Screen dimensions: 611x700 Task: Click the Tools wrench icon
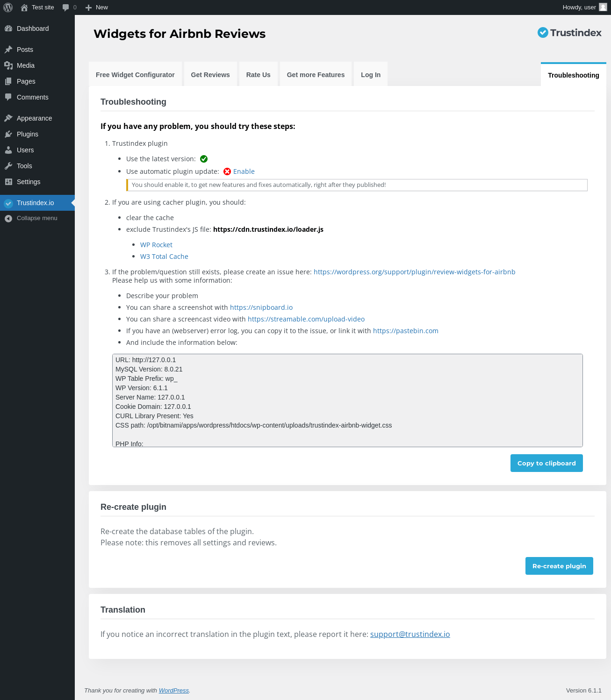coord(8,166)
